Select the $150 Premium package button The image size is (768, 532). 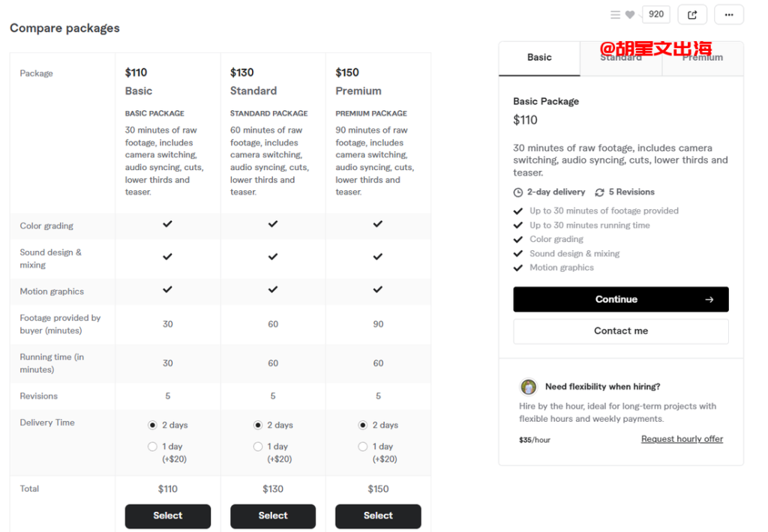(378, 516)
